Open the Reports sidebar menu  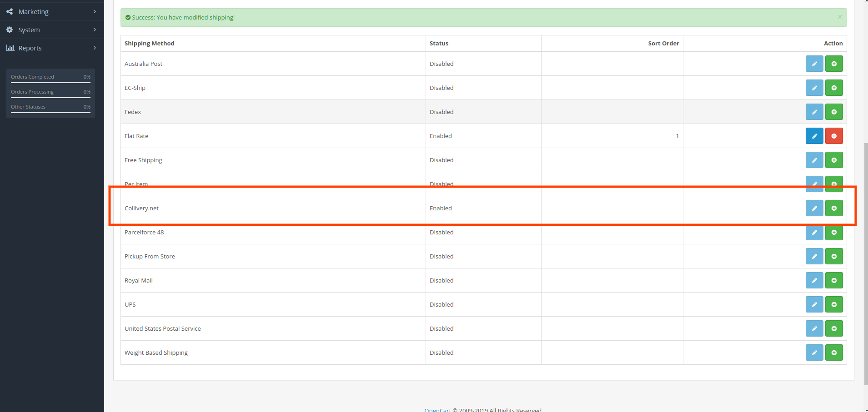[51, 48]
